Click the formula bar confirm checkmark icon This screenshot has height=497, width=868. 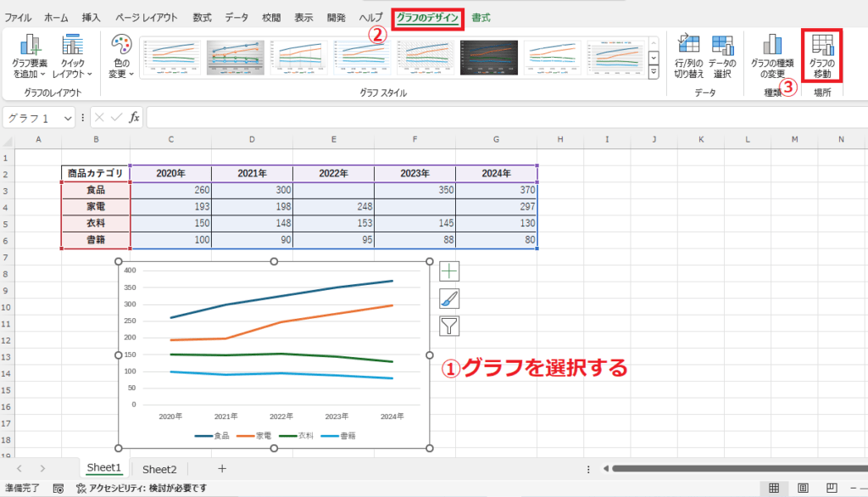[x=116, y=117]
